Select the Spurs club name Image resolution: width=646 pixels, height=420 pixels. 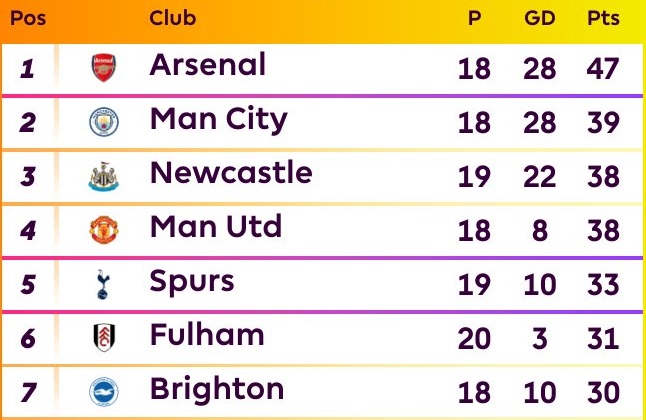[x=192, y=282]
